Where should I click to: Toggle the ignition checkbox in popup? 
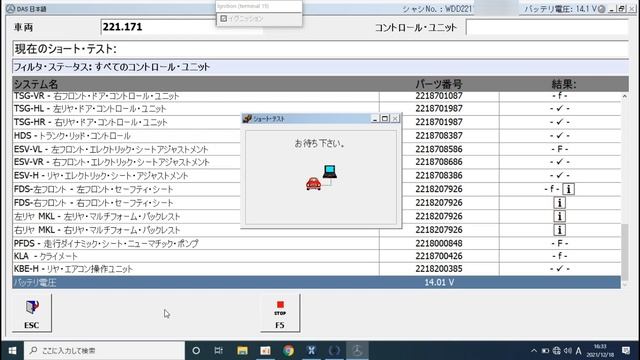223,18
